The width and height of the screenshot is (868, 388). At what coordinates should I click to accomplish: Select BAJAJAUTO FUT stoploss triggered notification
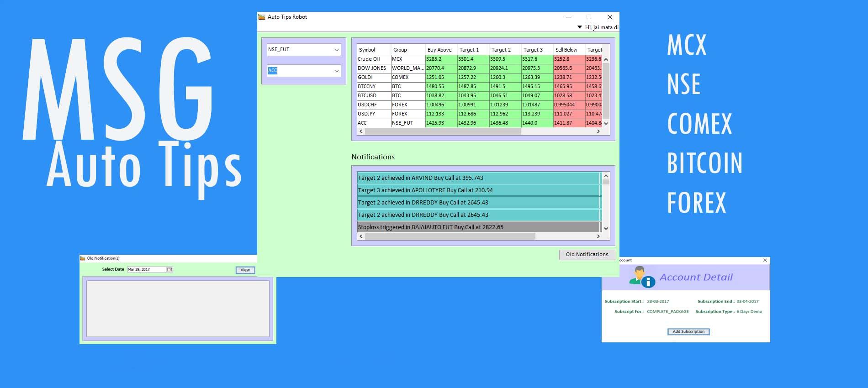479,227
